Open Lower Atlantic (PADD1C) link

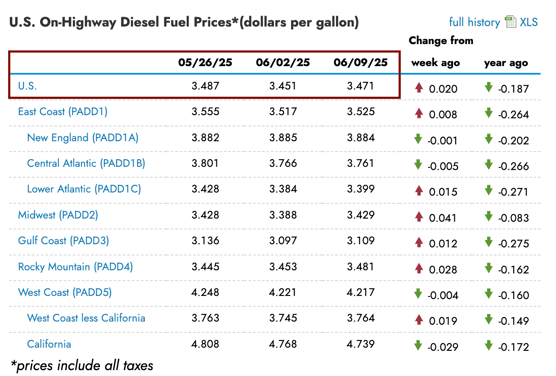click(84, 189)
